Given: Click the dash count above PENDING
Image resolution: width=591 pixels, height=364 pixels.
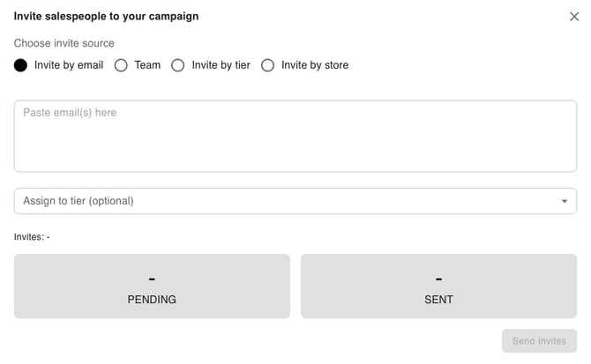Looking at the screenshot, I should click(x=152, y=279).
